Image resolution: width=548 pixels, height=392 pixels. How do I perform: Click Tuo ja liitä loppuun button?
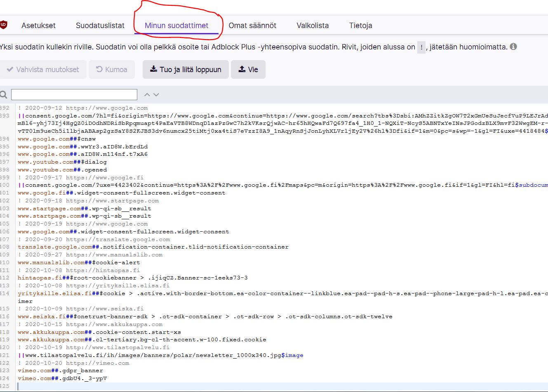(x=186, y=69)
